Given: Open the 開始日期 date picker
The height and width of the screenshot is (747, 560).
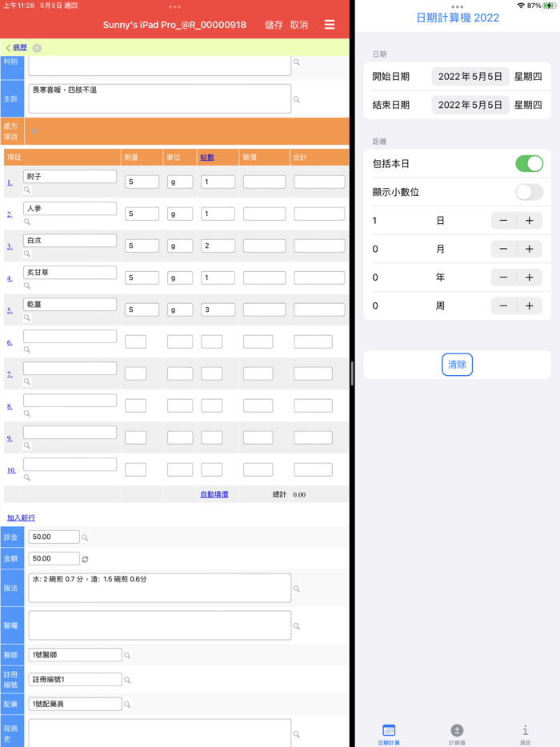Looking at the screenshot, I should (x=470, y=76).
